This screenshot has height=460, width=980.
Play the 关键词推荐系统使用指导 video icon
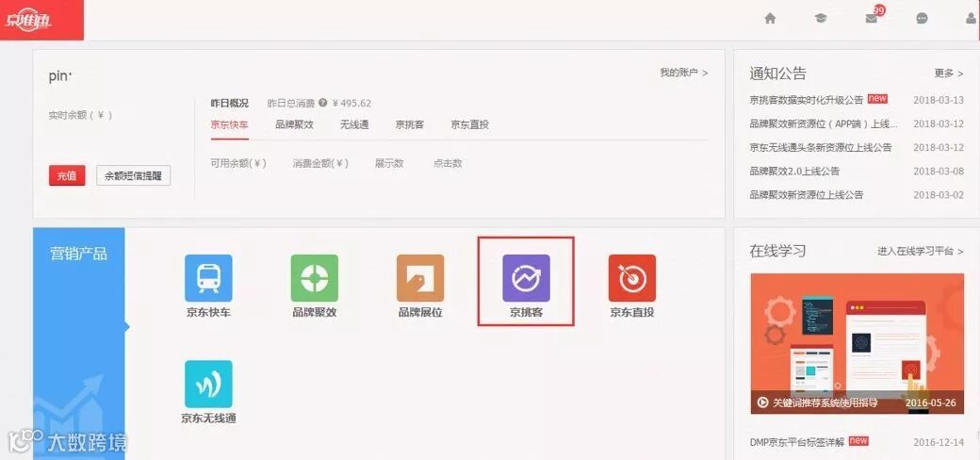pos(762,402)
